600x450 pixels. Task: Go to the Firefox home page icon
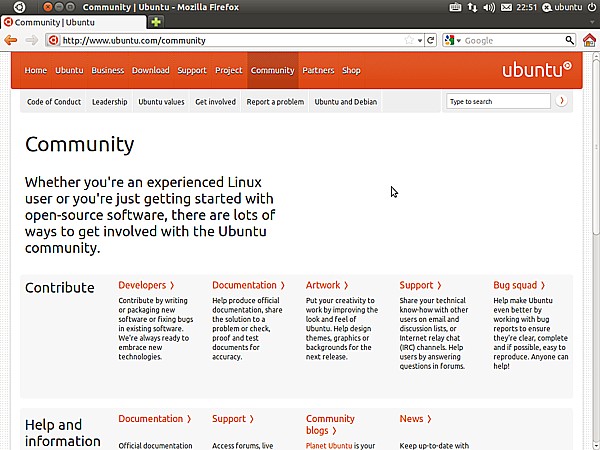pyautogui.click(x=589, y=40)
